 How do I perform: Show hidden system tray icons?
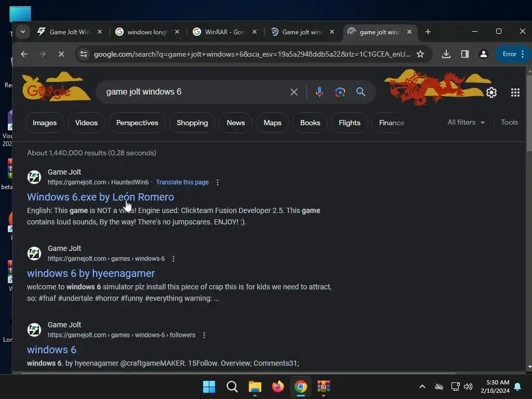pos(422,387)
